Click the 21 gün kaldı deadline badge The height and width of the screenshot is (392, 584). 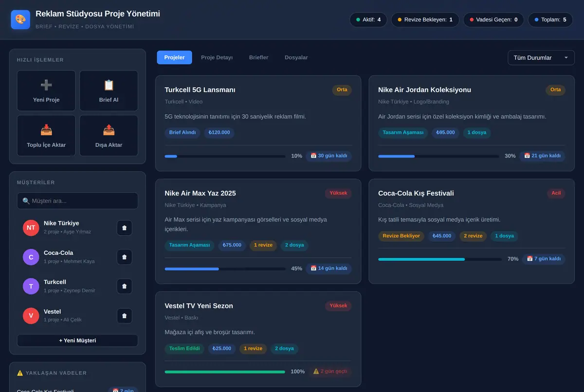coord(543,156)
